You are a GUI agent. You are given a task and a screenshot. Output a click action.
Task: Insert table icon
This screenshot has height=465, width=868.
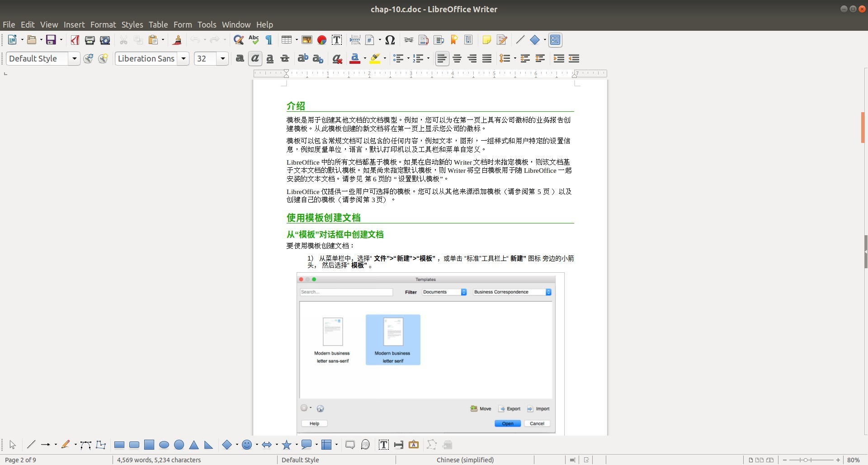pyautogui.click(x=286, y=40)
